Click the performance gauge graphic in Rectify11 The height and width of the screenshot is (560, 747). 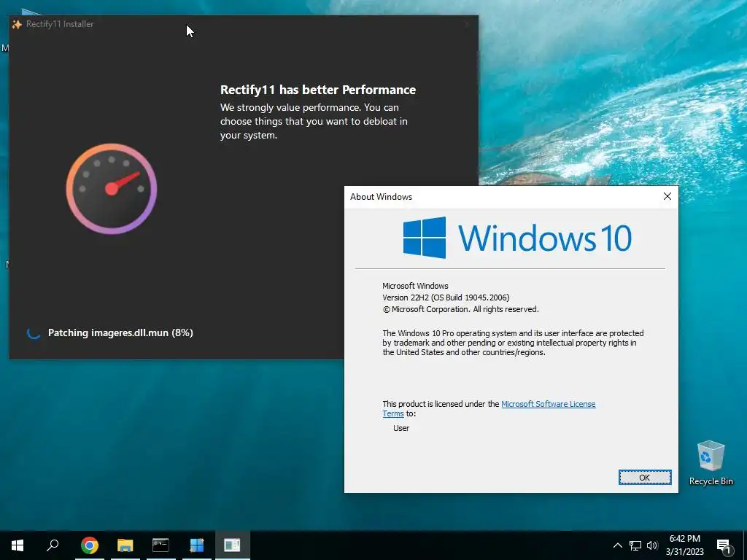click(112, 189)
